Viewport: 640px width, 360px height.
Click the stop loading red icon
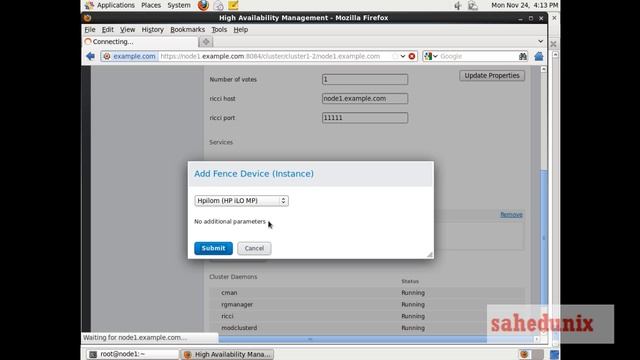[x=412, y=56]
